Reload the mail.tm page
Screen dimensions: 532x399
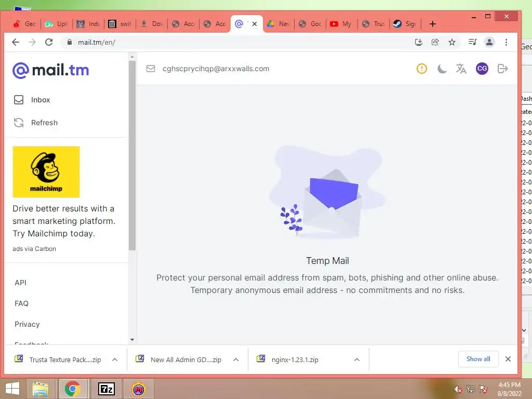tap(49, 42)
